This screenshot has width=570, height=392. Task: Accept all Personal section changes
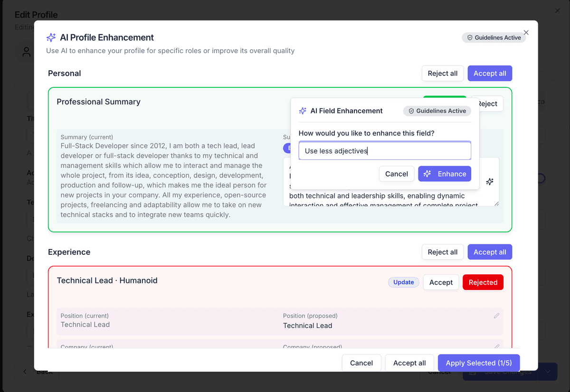tap(489, 73)
